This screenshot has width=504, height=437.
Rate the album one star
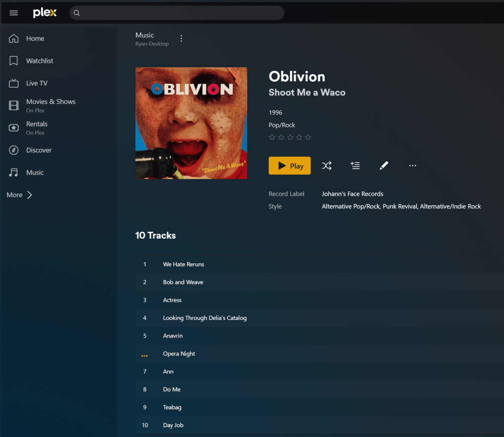(272, 137)
